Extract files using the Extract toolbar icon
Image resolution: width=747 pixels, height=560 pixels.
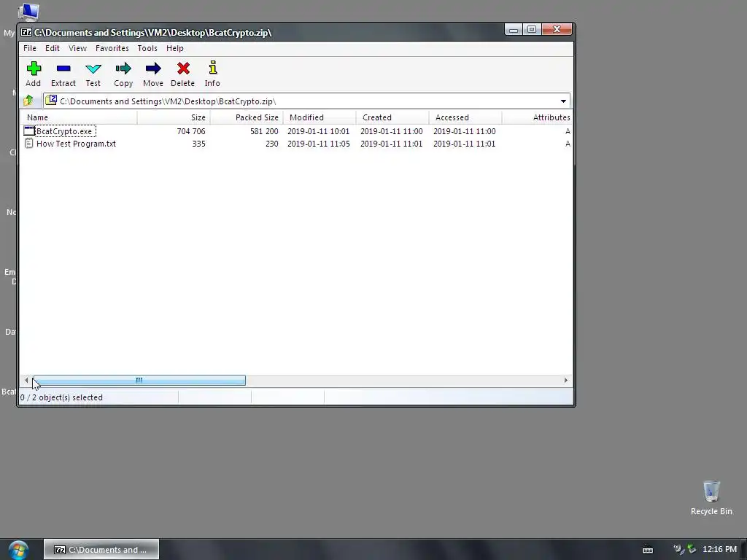point(63,69)
